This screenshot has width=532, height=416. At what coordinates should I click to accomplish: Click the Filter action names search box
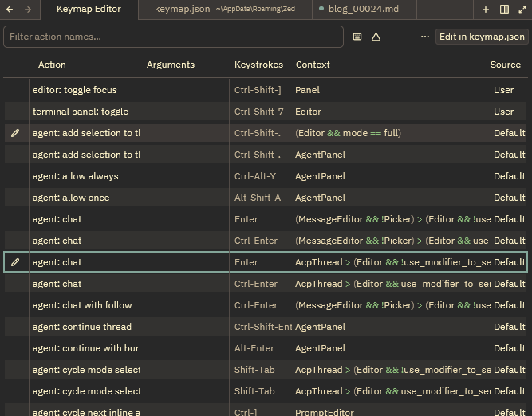click(173, 37)
